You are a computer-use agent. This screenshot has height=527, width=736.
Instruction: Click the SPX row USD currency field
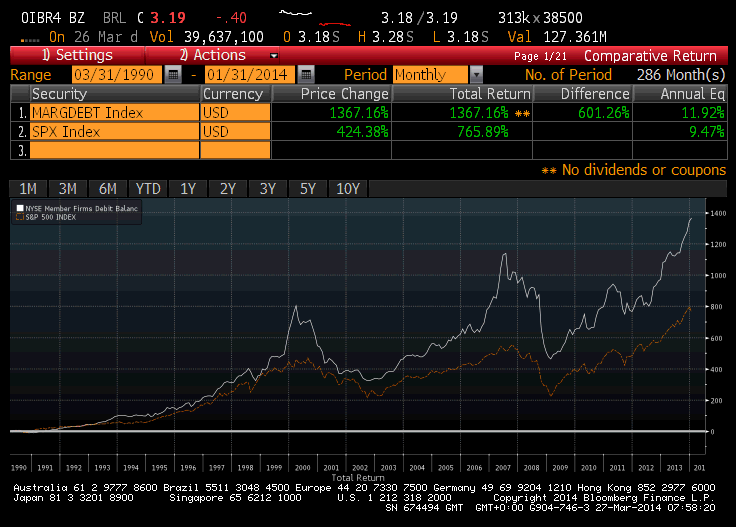pyautogui.click(x=236, y=131)
